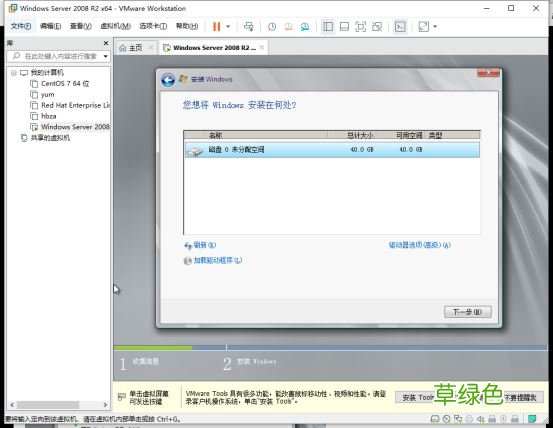
Task: Enter full screen mode
Action: point(360,26)
